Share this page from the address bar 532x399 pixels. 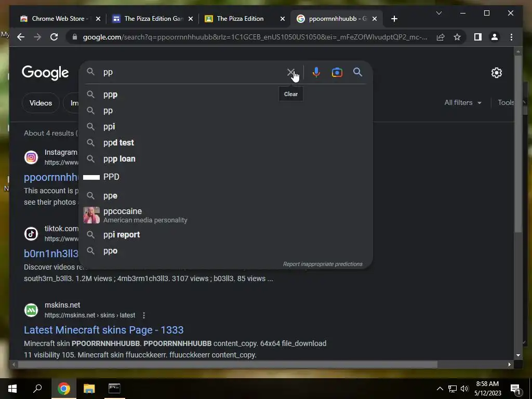pos(441,37)
